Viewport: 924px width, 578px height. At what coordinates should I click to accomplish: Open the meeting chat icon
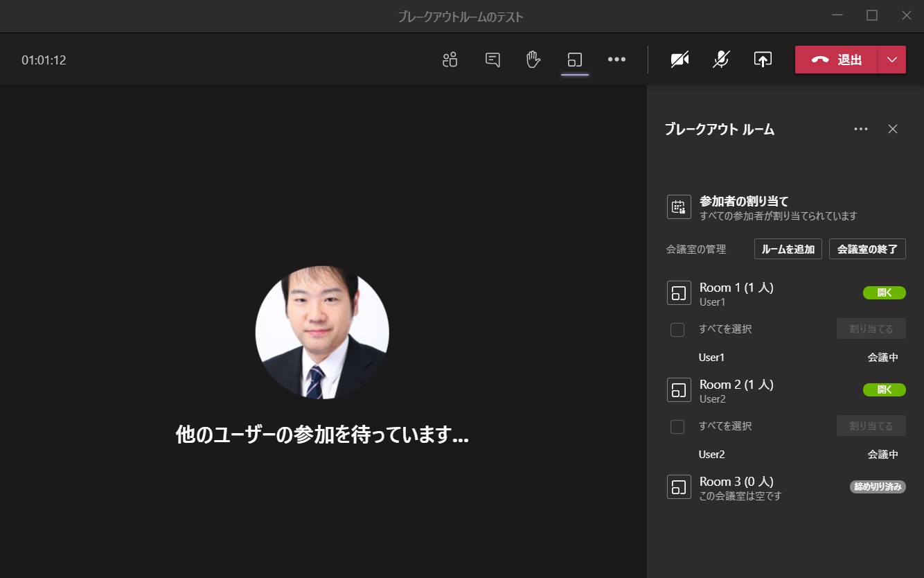pos(492,60)
